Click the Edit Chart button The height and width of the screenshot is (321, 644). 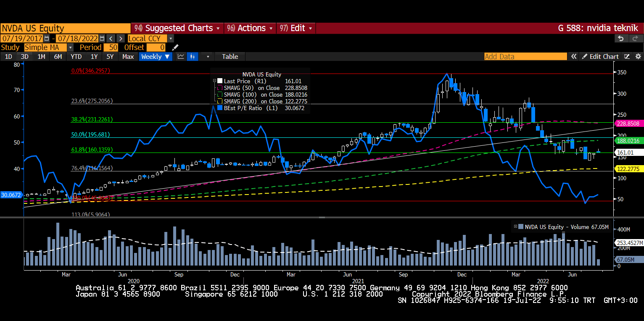[600, 56]
